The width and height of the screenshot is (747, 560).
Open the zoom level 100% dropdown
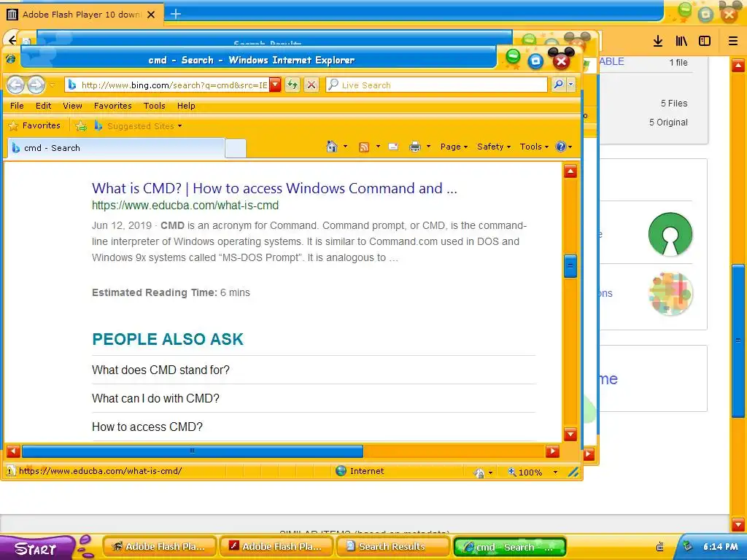(x=555, y=472)
